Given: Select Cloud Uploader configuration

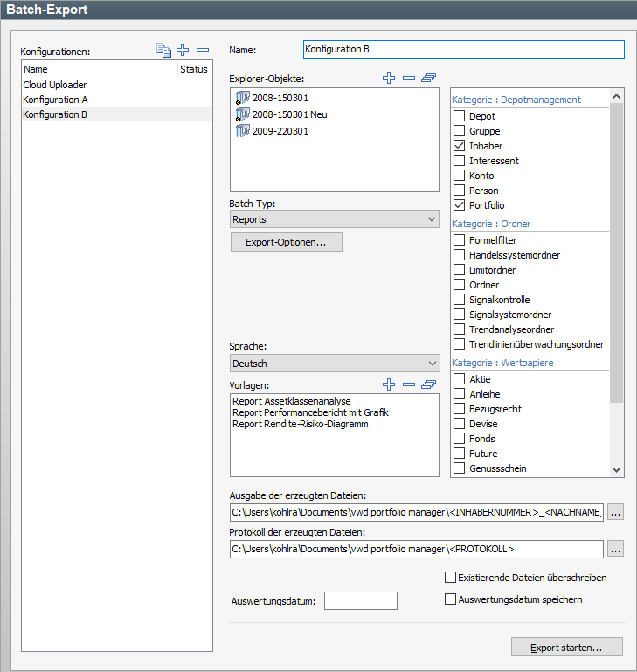Looking at the screenshot, I should pos(55,85).
